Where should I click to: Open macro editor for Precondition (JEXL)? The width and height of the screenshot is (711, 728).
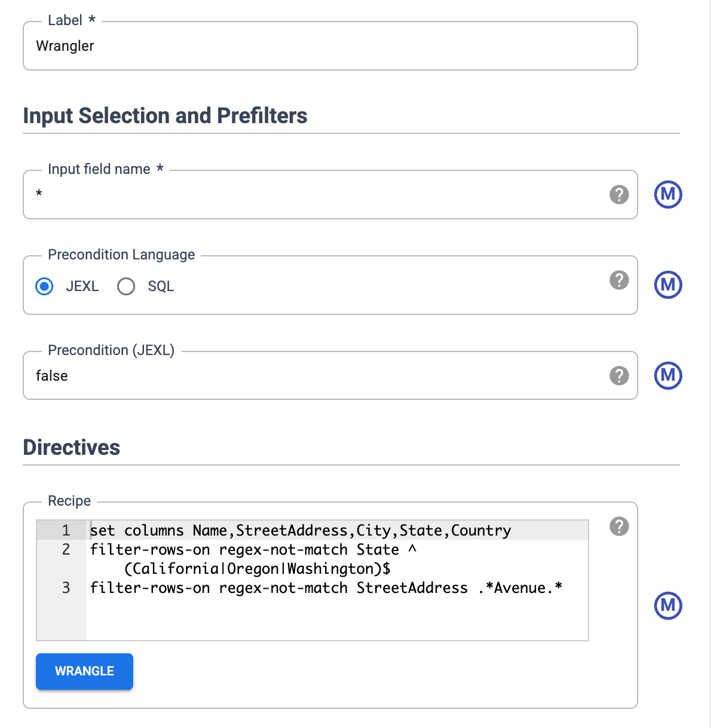667,375
